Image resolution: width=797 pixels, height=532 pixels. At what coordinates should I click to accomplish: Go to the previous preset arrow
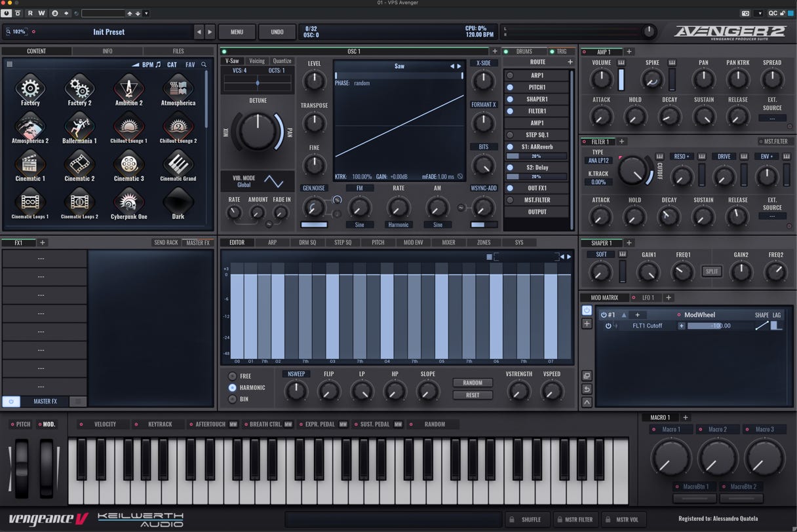tap(199, 31)
